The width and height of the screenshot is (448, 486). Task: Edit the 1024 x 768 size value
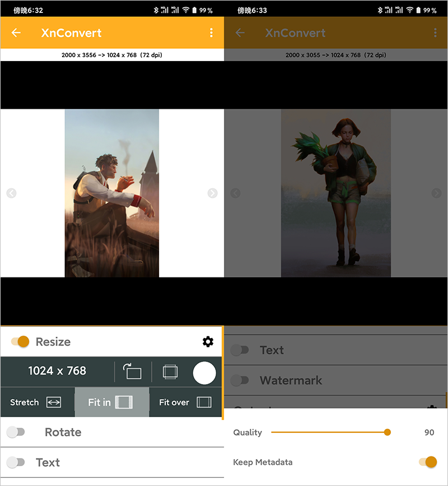(x=57, y=371)
